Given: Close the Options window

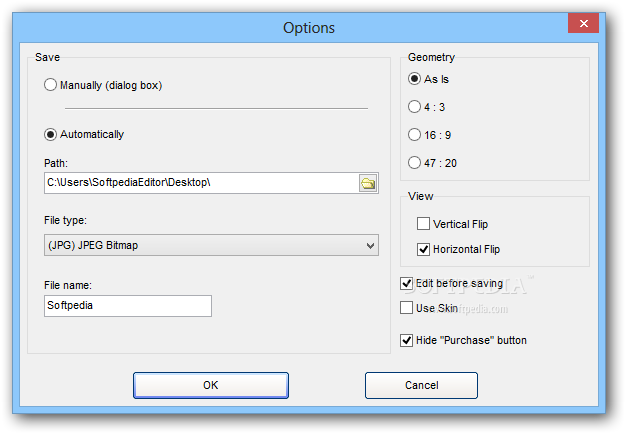Looking at the screenshot, I should (583, 24).
